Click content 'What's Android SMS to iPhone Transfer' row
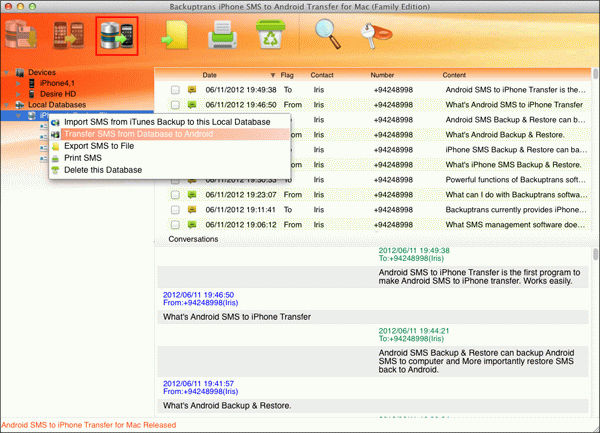The height and width of the screenshot is (433, 600). point(514,105)
